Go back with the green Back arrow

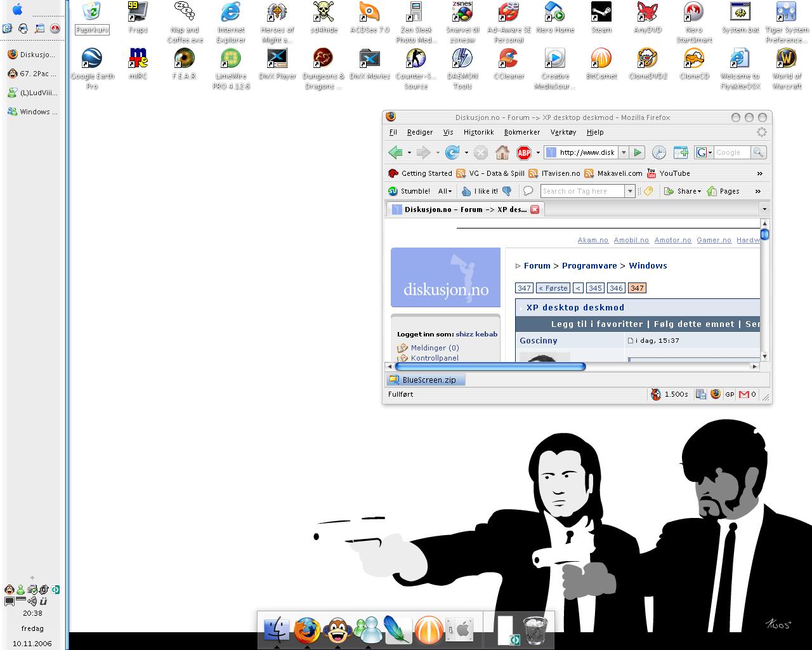(396, 152)
